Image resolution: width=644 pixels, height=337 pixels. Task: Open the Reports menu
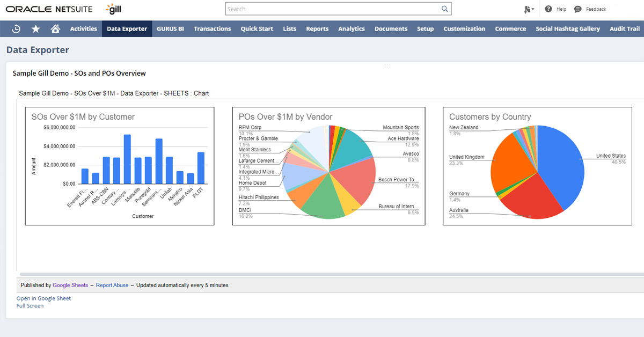pos(317,29)
